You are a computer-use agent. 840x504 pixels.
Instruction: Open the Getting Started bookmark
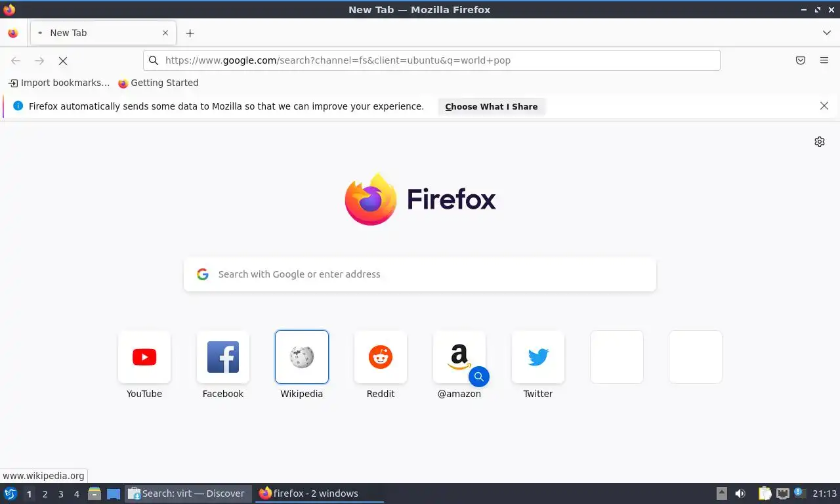pyautogui.click(x=158, y=83)
